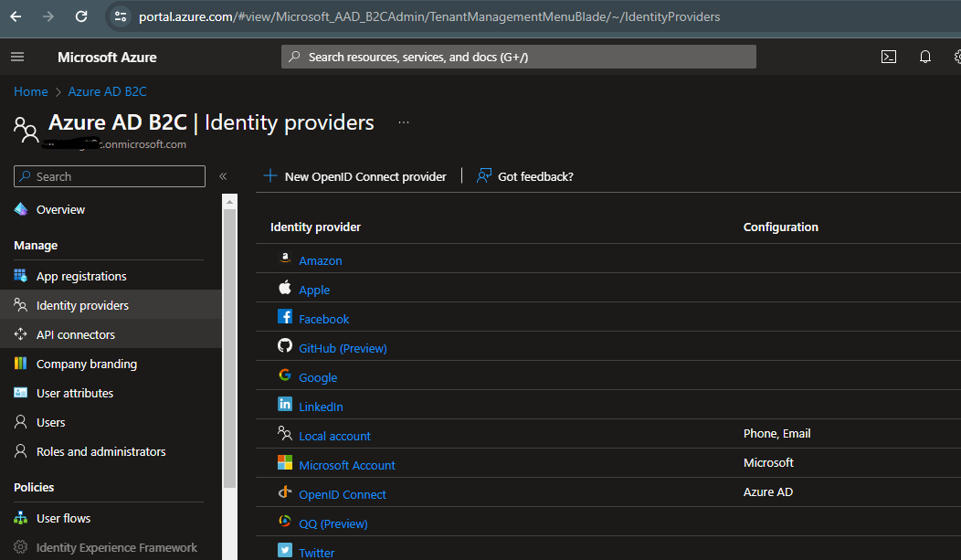Click the App registrations grid icon
Image resolution: width=961 pixels, height=560 pixels.
point(21,276)
